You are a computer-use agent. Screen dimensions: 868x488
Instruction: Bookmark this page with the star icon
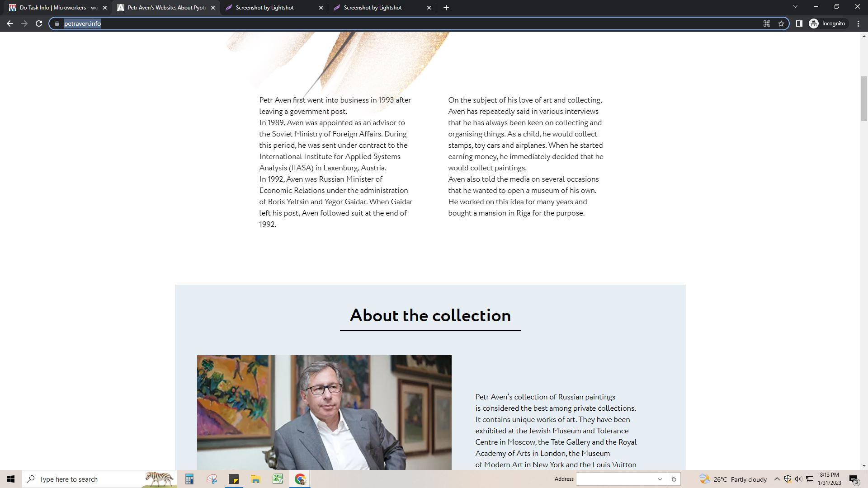[781, 23]
